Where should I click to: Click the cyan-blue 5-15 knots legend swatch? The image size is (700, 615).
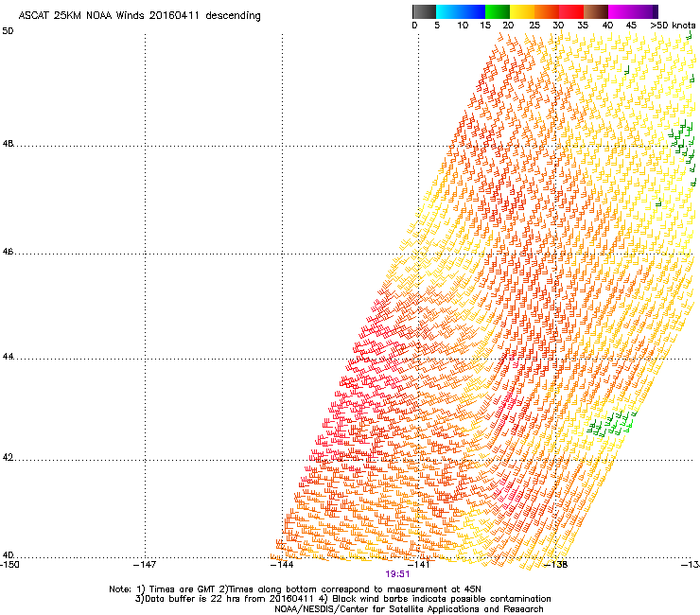coord(461,11)
